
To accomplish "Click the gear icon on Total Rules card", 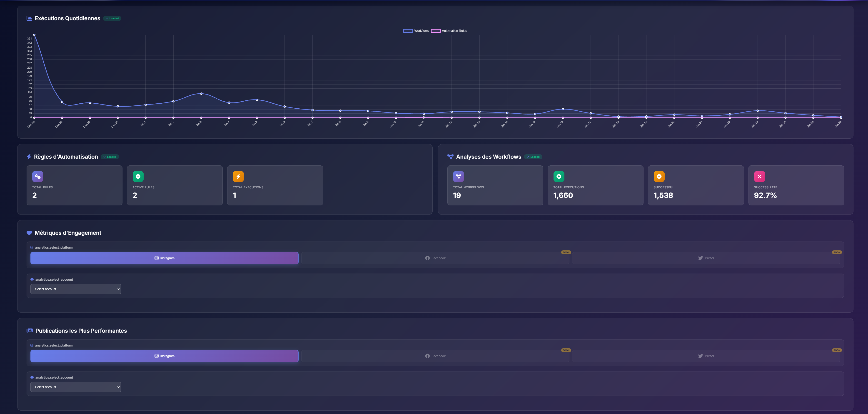I will coord(37,176).
